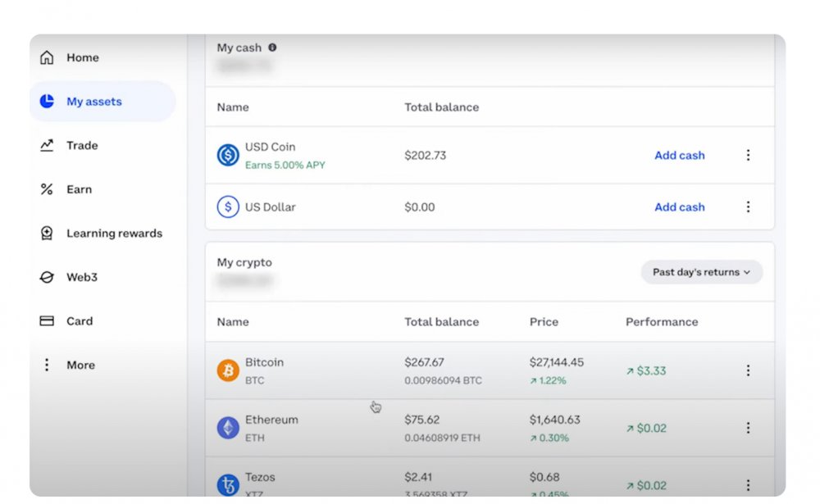Click the Earns 5.00% APY label
The width and height of the screenshot is (820, 504).
(285, 166)
